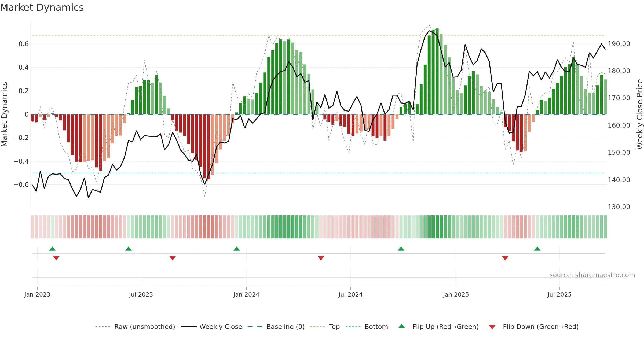This screenshot has width=644, height=362.
Task: Click the green Flip Up legend triangle
Action: pyautogui.click(x=402, y=326)
